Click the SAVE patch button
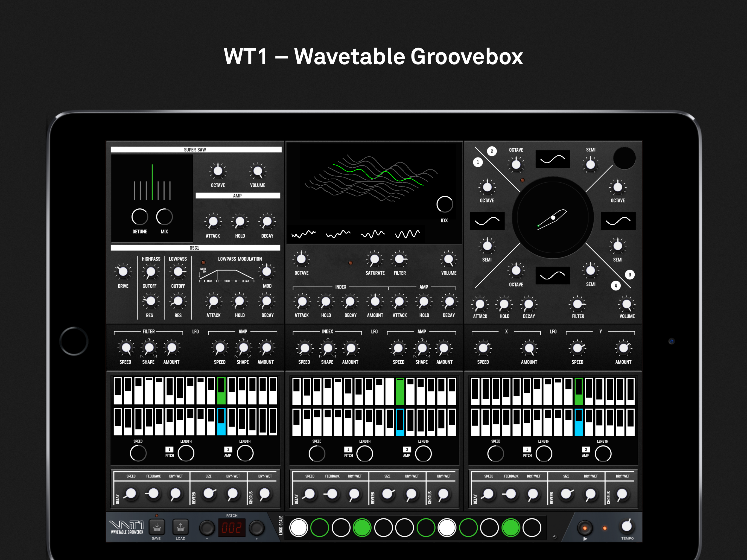Image resolution: width=747 pixels, height=560 pixels. point(157,527)
